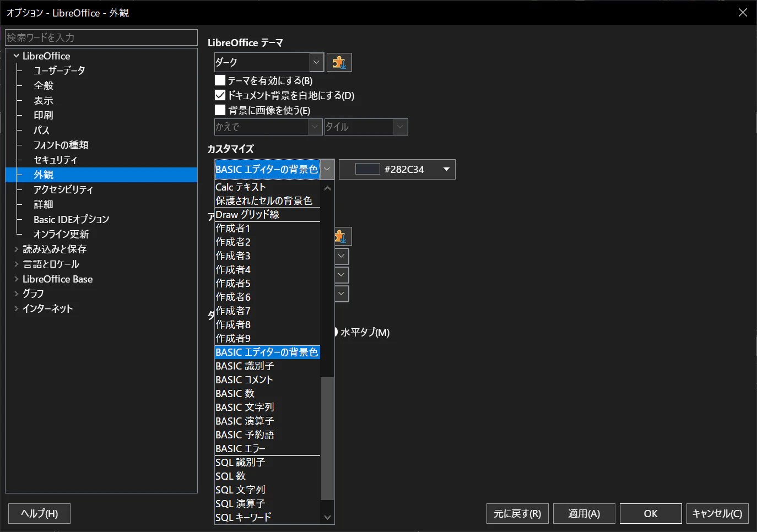The width and height of the screenshot is (757, 532).
Task: Open the 詳細 options page
Action: pyautogui.click(x=44, y=204)
